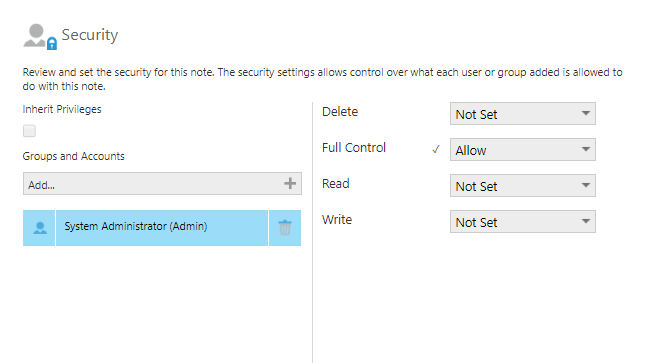The height and width of the screenshot is (363, 648).
Task: Click the Full Control dropdown arrow
Action: (586, 149)
